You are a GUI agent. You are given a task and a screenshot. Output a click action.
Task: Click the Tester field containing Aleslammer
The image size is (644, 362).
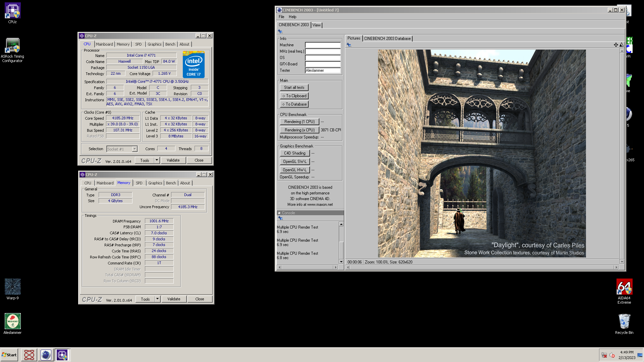[323, 70]
